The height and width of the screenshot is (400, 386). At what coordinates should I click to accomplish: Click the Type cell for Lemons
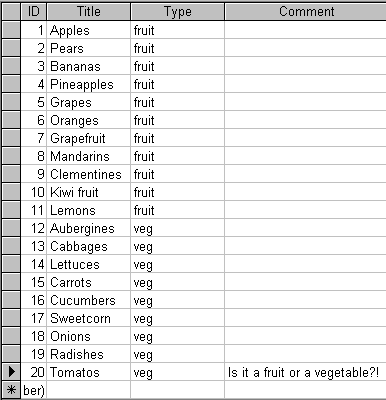coord(178,210)
